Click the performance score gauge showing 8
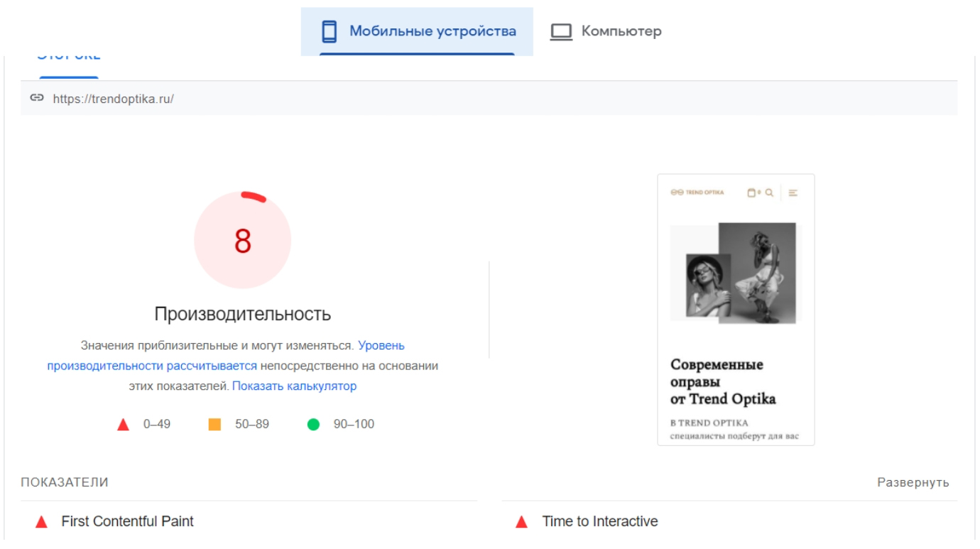This screenshot has height=549, width=980. tap(242, 241)
